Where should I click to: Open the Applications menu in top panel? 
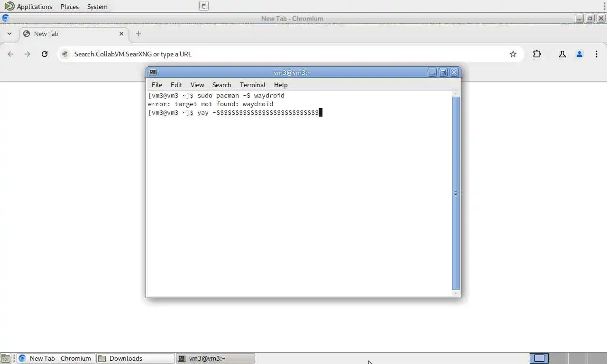34,7
